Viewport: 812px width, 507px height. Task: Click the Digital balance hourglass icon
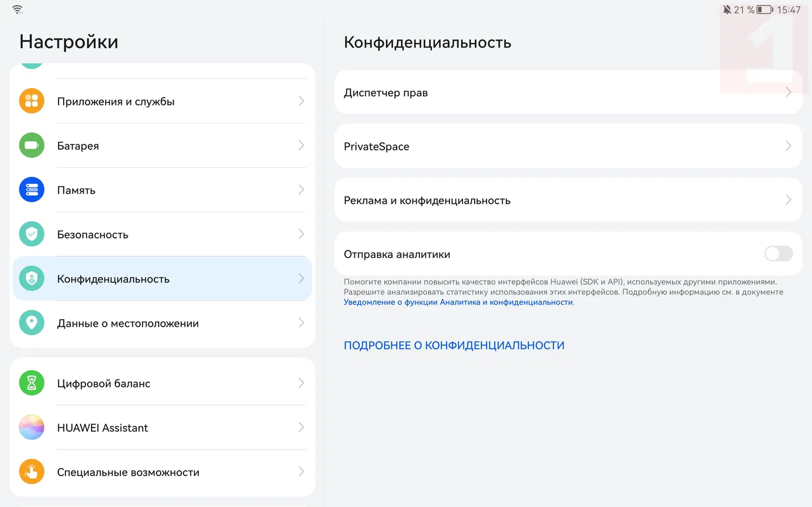pyautogui.click(x=31, y=383)
